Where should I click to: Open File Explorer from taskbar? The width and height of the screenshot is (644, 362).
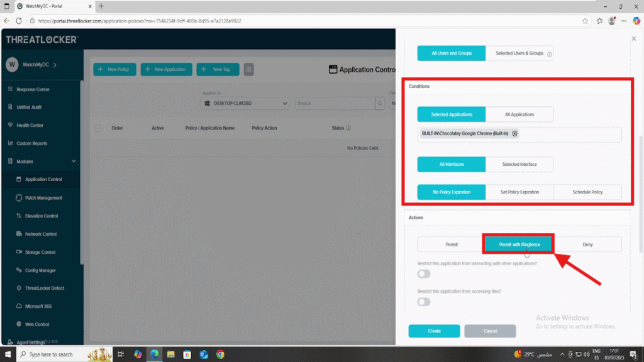tap(170, 354)
